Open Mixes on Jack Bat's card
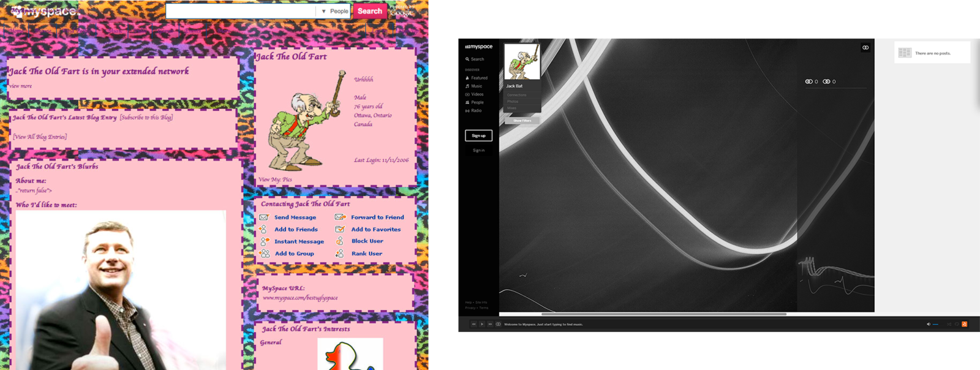The height and width of the screenshot is (370, 980). (511, 108)
